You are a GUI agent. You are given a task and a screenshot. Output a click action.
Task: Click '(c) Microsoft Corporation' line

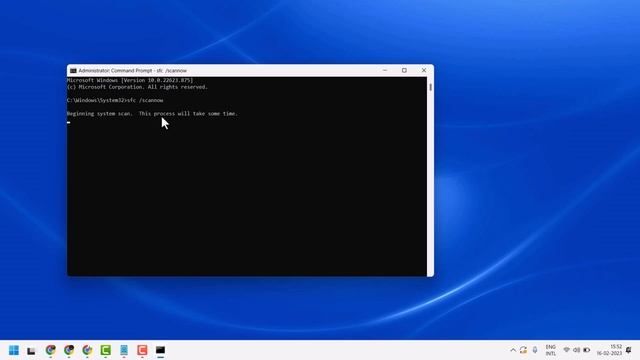pyautogui.click(x=138, y=87)
